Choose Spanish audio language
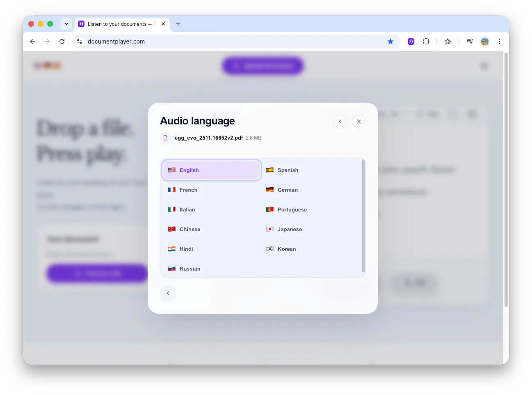The width and height of the screenshot is (532, 395). point(310,170)
